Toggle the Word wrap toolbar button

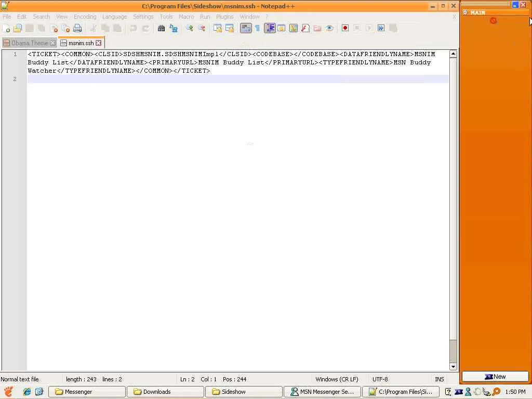(246, 28)
